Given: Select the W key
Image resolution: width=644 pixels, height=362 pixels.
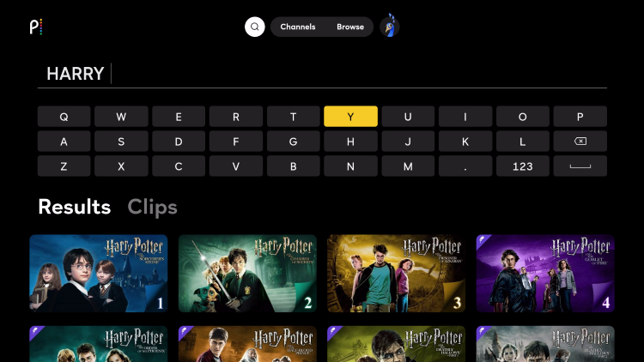Looking at the screenshot, I should point(121,117).
